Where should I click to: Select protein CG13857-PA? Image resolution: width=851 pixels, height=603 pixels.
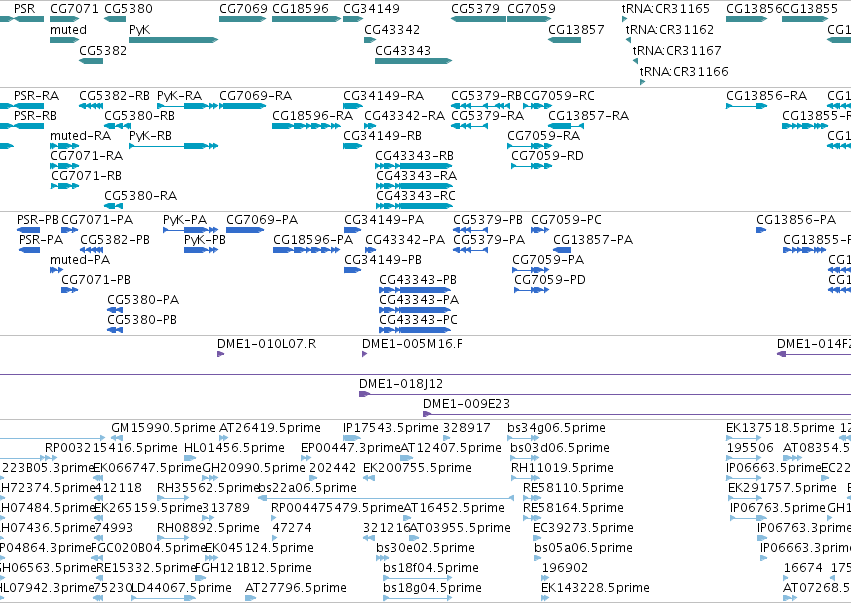point(562,250)
